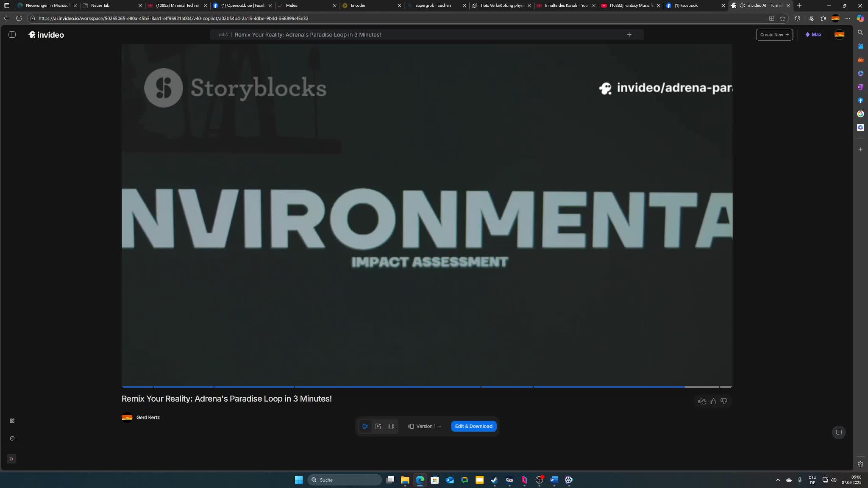The image size is (868, 488).
Task: Click the AI media edit icon
Action: (x=378, y=426)
